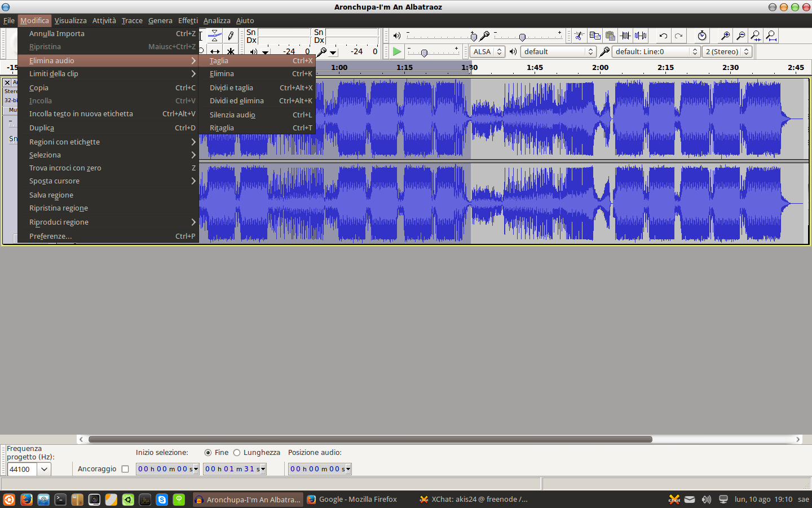This screenshot has height=508, width=812.
Task: Expand the 'Seleziona' submenu
Action: (x=108, y=155)
